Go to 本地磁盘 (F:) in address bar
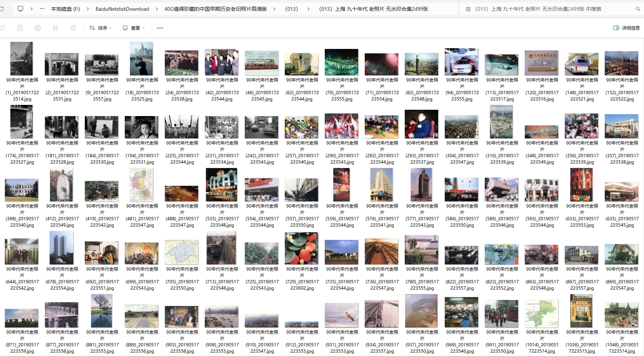Screen dimensions: 644x356 [x=66, y=9]
